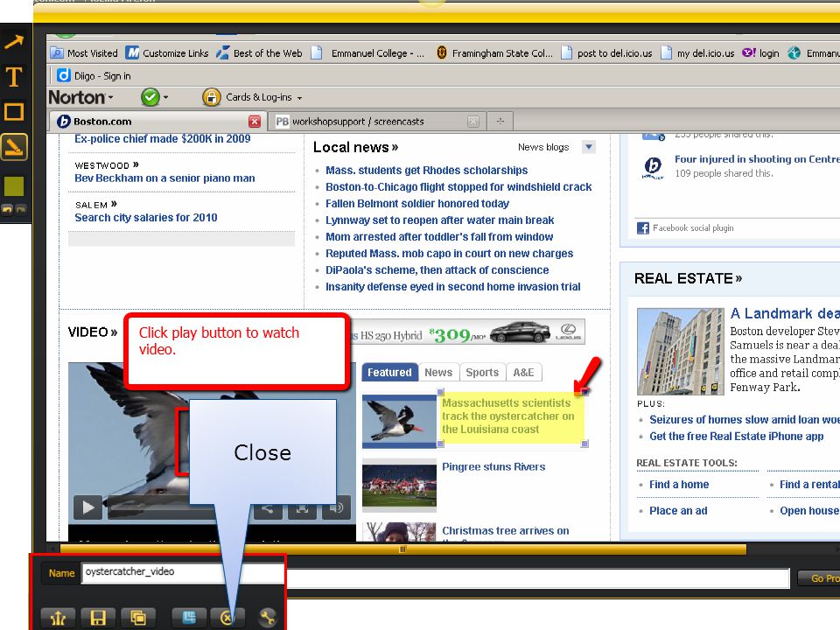
Task: Click the Facebook social plugin icon
Action: (643, 228)
